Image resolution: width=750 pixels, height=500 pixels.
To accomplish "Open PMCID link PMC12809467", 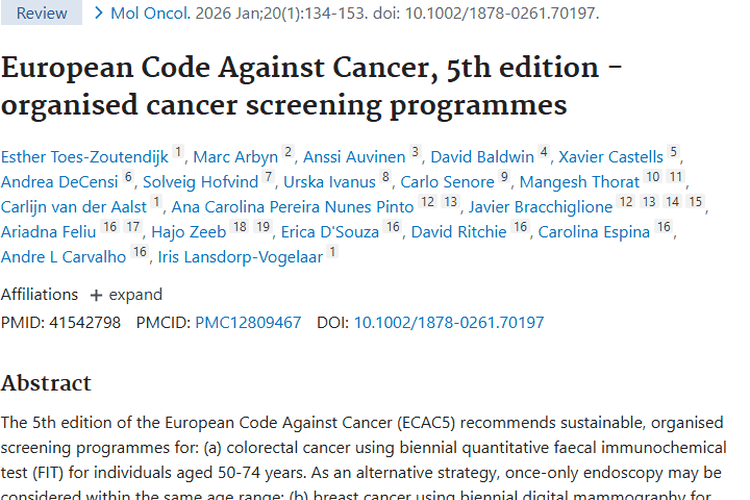I will (x=248, y=323).
